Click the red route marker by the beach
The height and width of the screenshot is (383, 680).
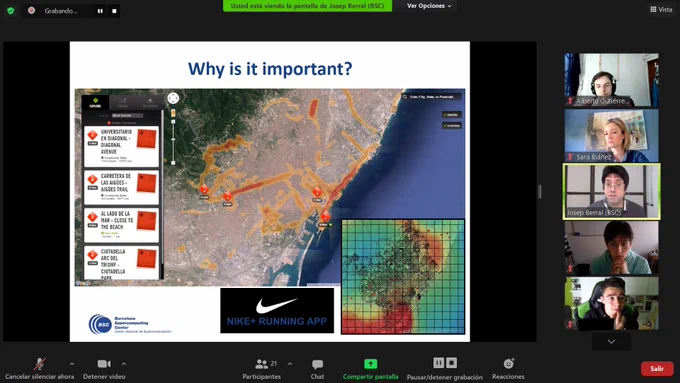pyautogui.click(x=325, y=216)
